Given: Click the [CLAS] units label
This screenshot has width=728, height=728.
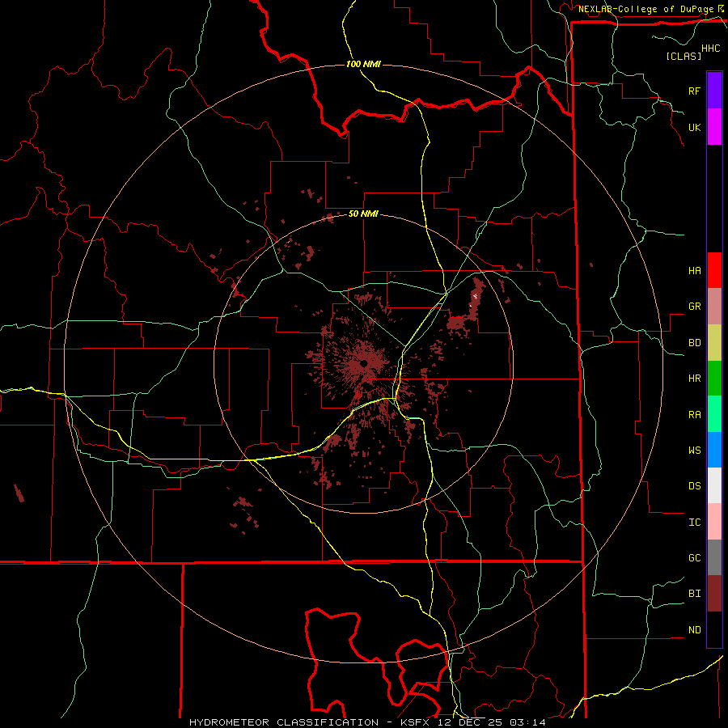Looking at the screenshot, I should tap(684, 56).
